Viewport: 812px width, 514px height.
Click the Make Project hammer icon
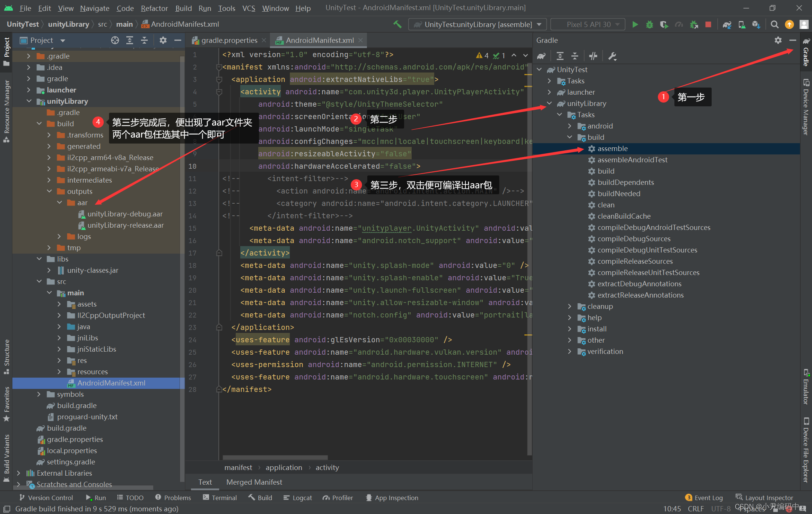point(397,24)
